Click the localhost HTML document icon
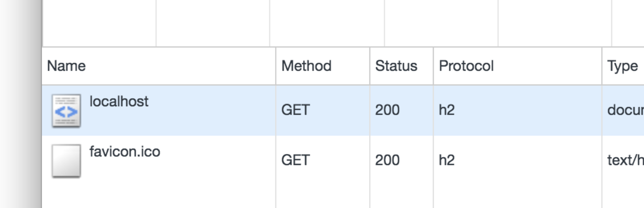Screen dimensions: 644x208 [x=66, y=111]
